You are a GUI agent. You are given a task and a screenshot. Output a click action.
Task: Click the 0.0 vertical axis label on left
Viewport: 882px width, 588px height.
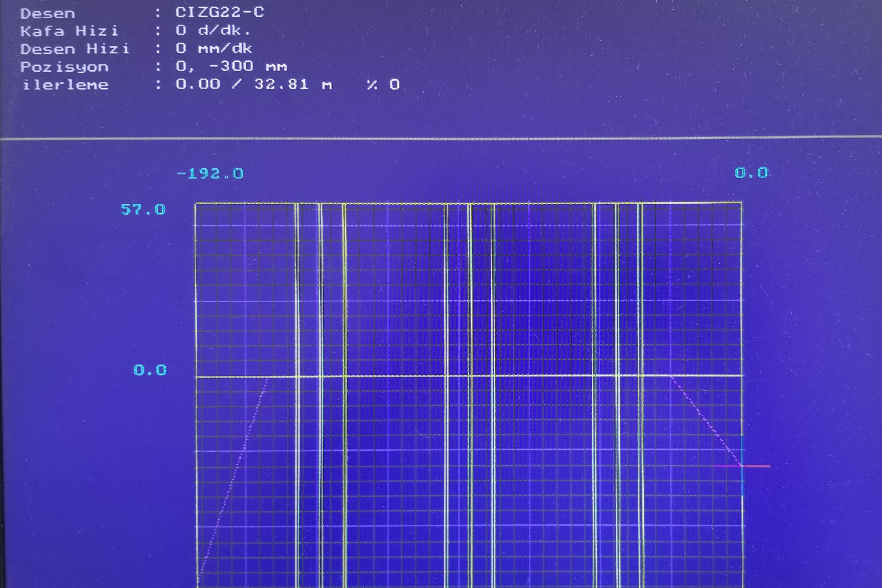pyautogui.click(x=150, y=370)
